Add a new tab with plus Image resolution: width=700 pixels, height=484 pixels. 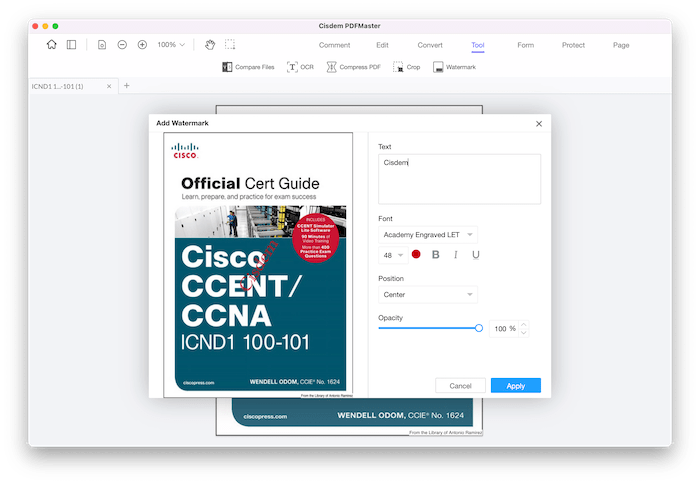coord(127,85)
